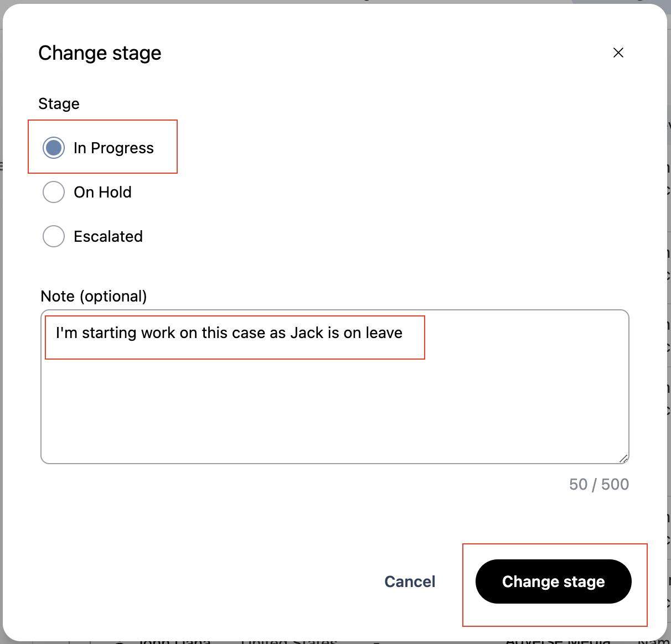Click the "In Progress" label text

click(x=113, y=148)
